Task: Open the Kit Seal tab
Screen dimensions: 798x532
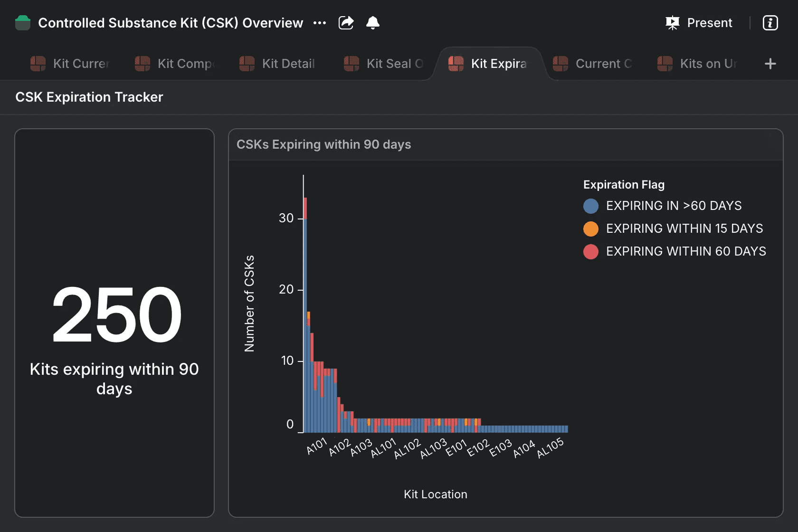Action: pos(394,64)
